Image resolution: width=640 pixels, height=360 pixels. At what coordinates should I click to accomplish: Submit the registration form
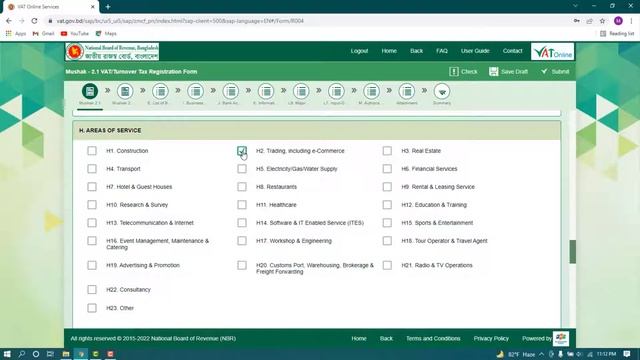click(x=555, y=71)
